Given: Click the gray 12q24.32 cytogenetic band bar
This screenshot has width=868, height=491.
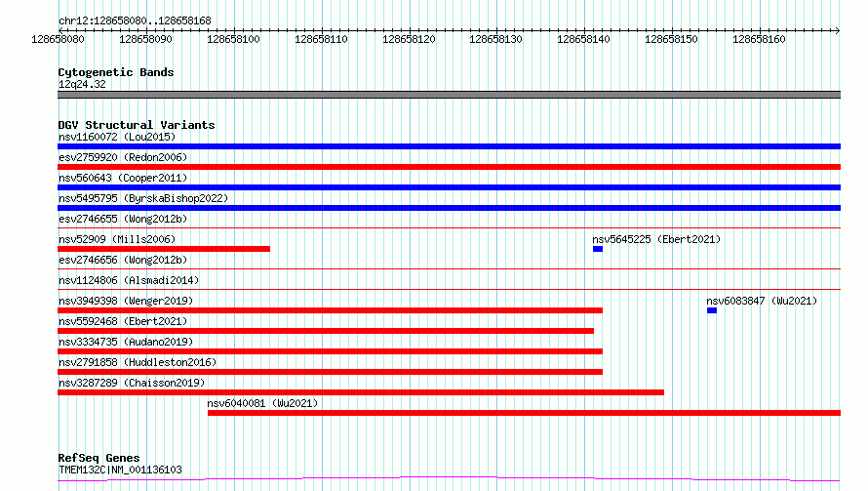Looking at the screenshot, I should click(449, 95).
